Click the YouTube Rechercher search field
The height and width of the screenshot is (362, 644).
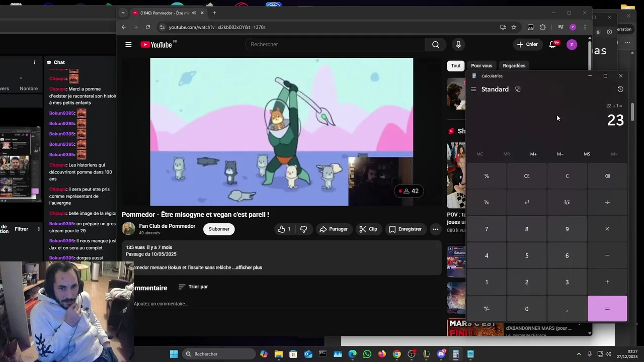click(335, 45)
